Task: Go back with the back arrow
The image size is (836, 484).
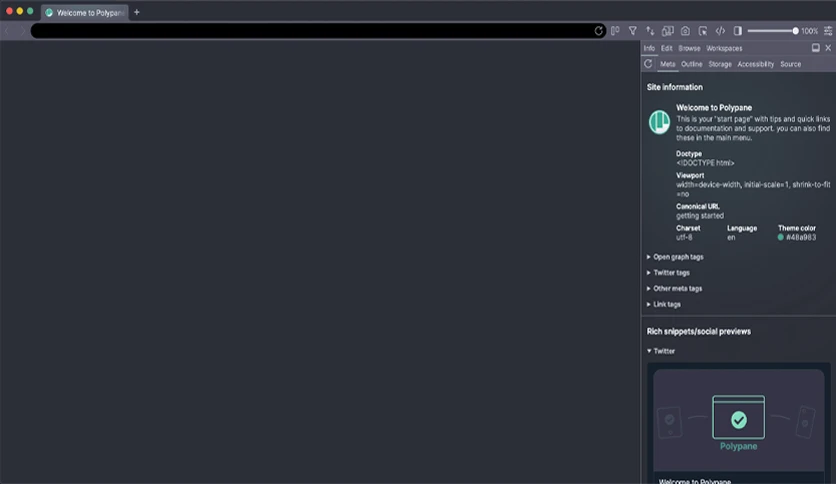Action: pos(7,31)
